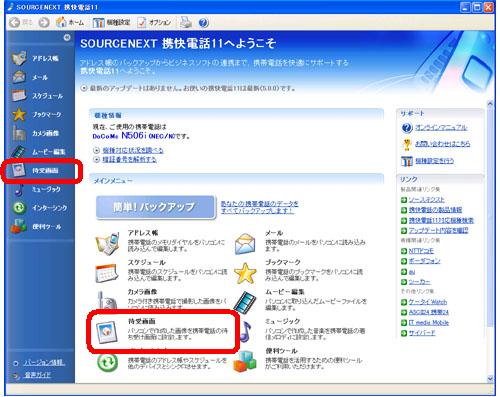
Task: Click the 簡単!バックアップ button
Action: coord(156,207)
